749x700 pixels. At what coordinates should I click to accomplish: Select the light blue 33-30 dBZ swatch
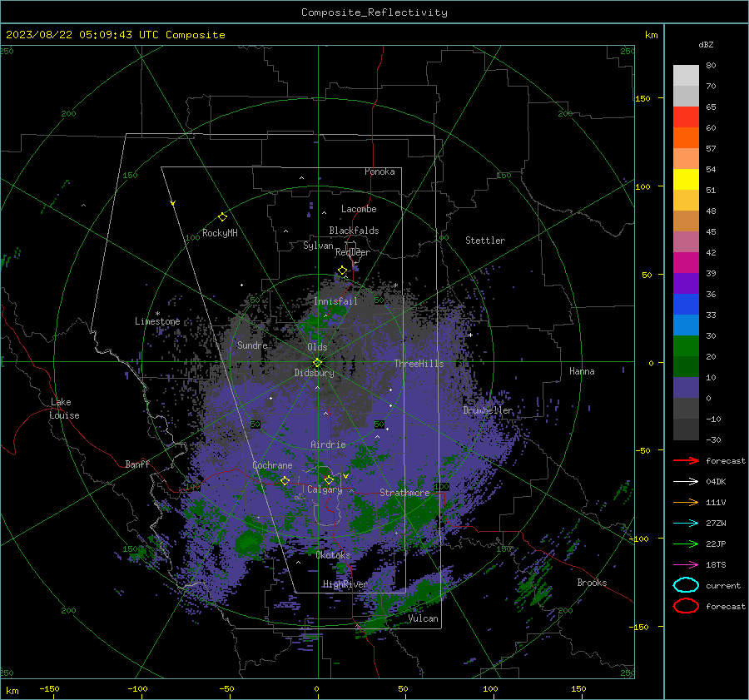686,325
